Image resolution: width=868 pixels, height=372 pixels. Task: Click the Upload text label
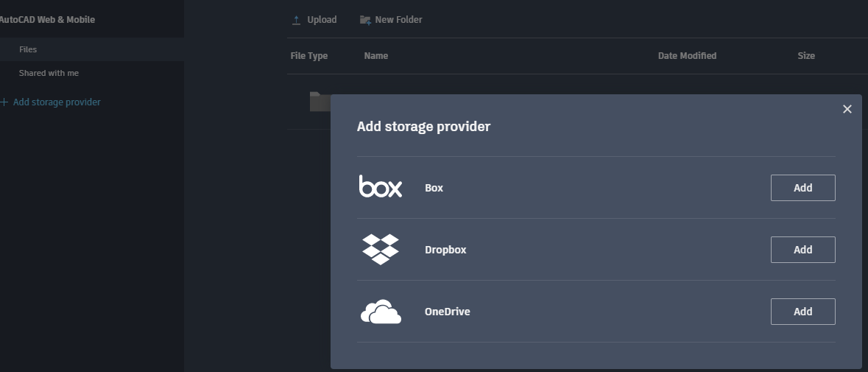click(322, 20)
